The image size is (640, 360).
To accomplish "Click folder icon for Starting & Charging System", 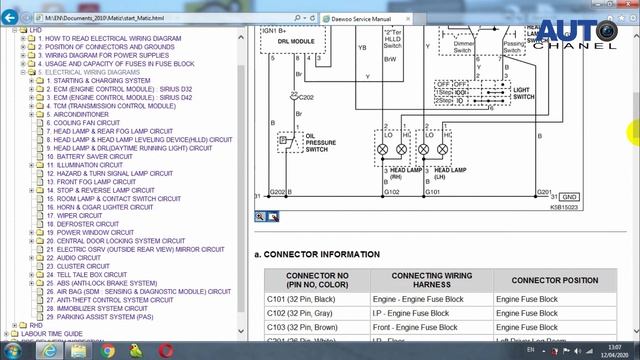I will click(x=40, y=81).
